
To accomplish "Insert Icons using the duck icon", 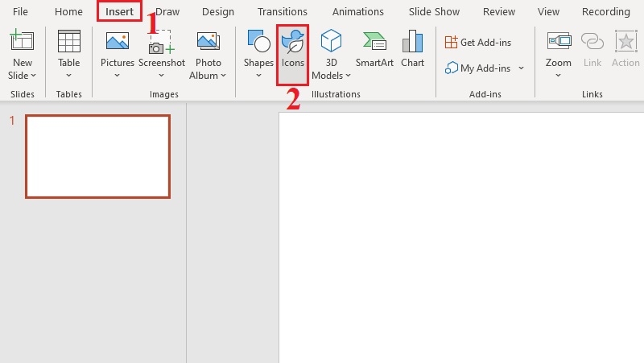I will [292, 42].
